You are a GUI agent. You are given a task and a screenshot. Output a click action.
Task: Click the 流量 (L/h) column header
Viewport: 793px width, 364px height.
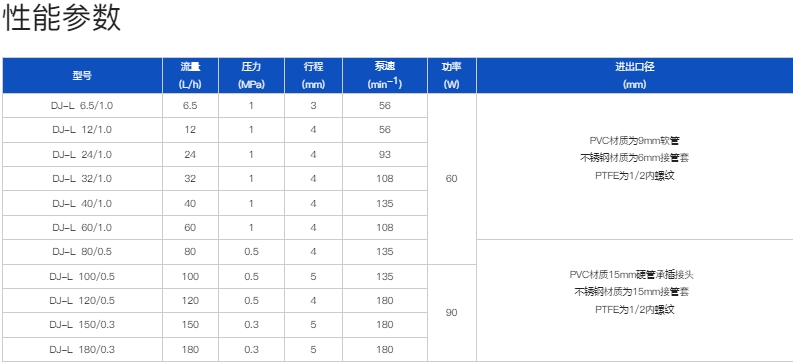190,76
